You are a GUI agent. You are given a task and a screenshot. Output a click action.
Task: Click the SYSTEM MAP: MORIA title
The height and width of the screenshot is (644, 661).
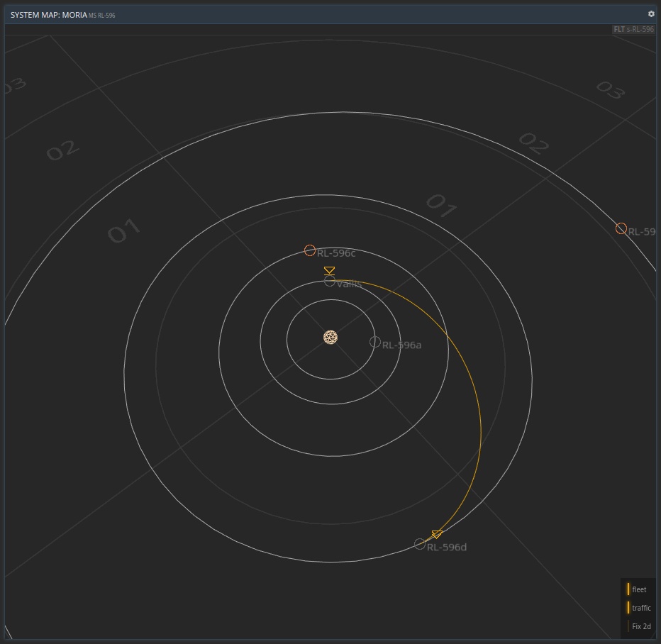(48, 15)
